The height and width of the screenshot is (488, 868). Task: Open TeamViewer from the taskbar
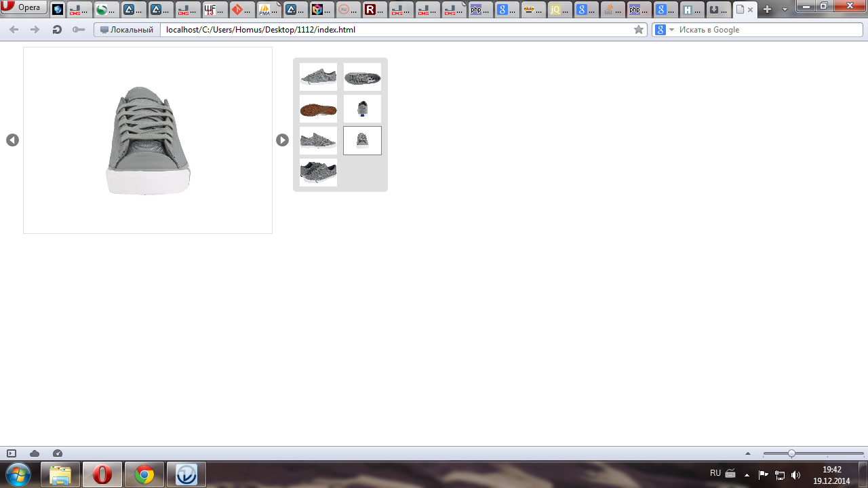pyautogui.click(x=186, y=474)
